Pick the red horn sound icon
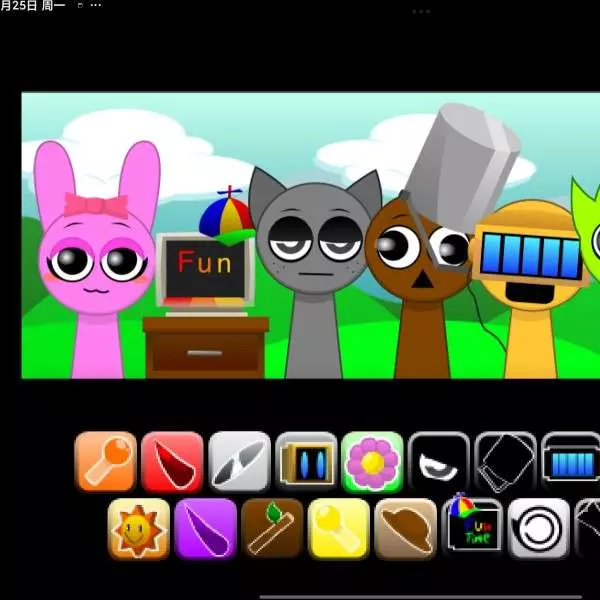The height and width of the screenshot is (600, 600). point(172,461)
